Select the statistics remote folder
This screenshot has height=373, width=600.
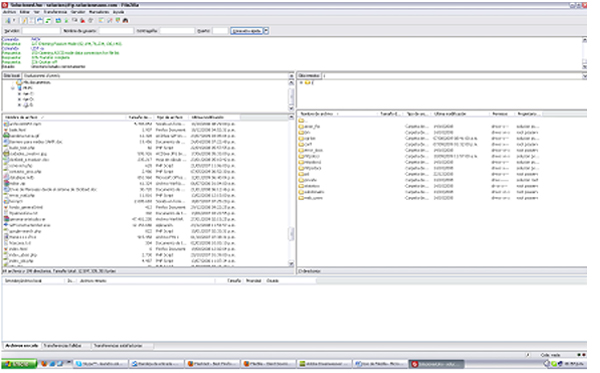tap(309, 186)
